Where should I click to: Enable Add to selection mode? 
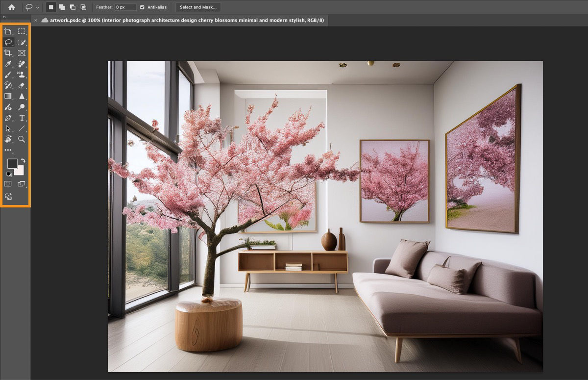tap(61, 7)
